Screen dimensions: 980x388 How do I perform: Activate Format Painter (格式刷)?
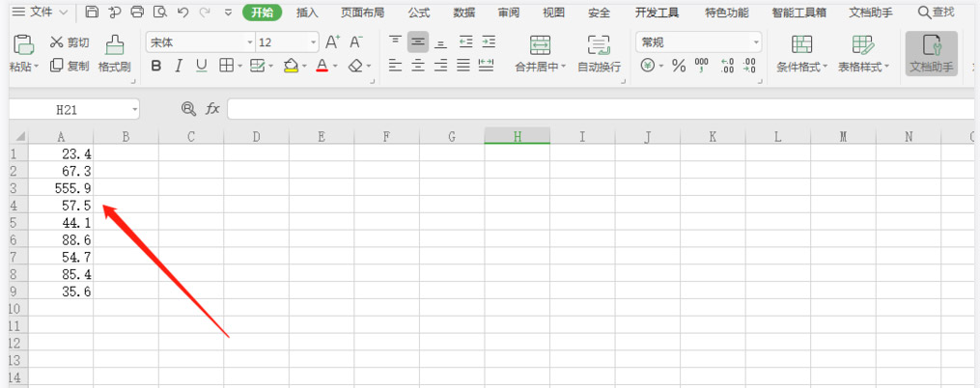coord(114,54)
